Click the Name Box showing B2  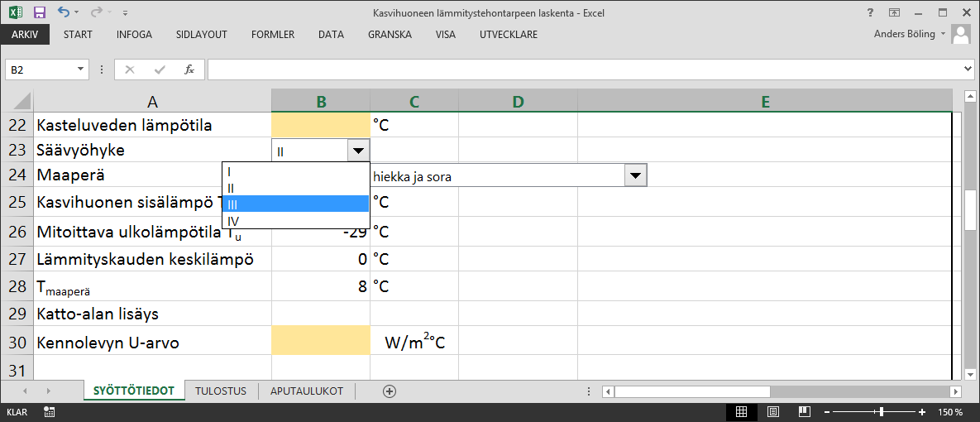tap(41, 70)
